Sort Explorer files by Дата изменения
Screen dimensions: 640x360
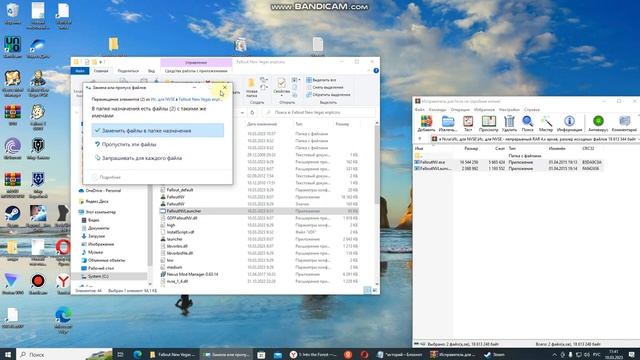(x=262, y=124)
